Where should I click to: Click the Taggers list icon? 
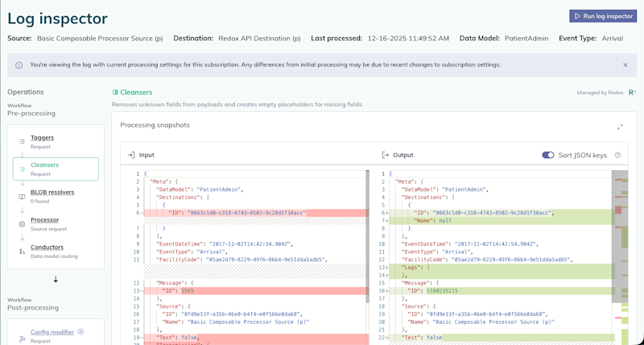coord(22,141)
